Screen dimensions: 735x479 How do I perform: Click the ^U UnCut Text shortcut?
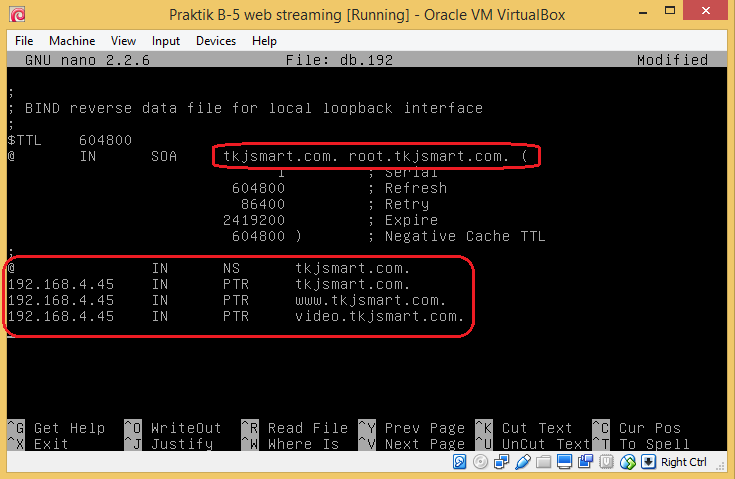coord(533,444)
